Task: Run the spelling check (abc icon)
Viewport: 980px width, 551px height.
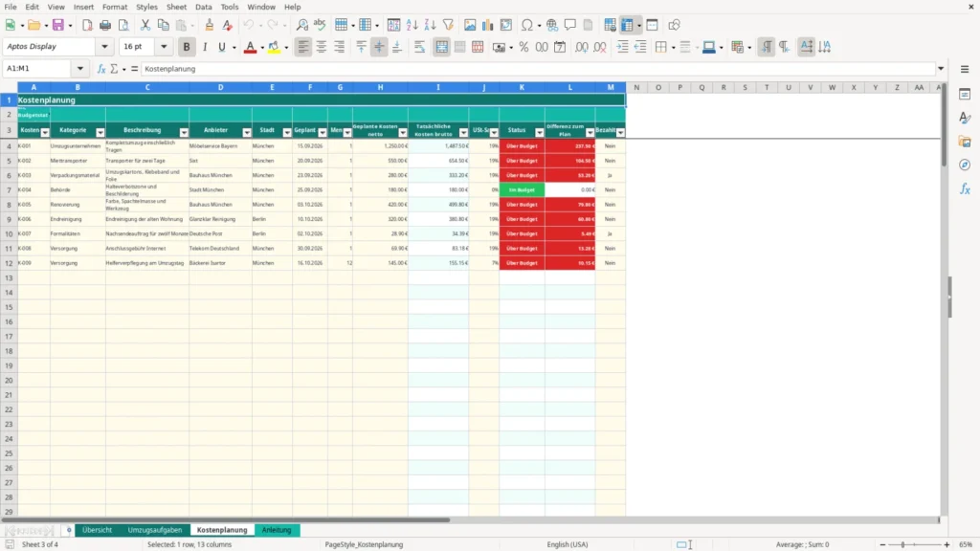Action: point(320,25)
